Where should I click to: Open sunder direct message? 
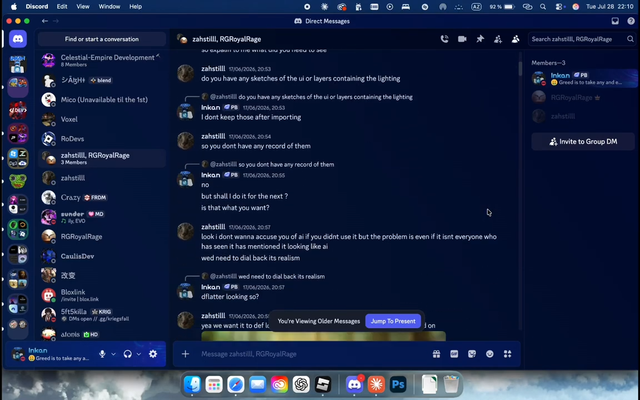click(x=102, y=217)
